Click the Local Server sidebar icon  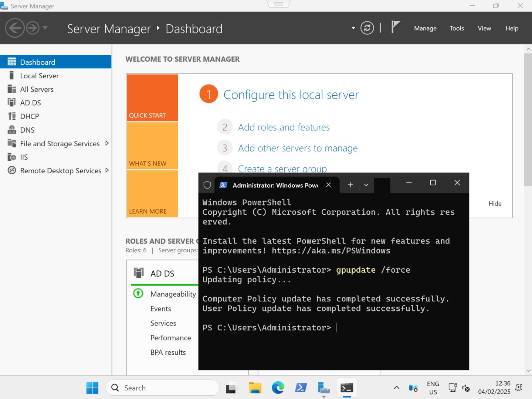(x=12, y=75)
